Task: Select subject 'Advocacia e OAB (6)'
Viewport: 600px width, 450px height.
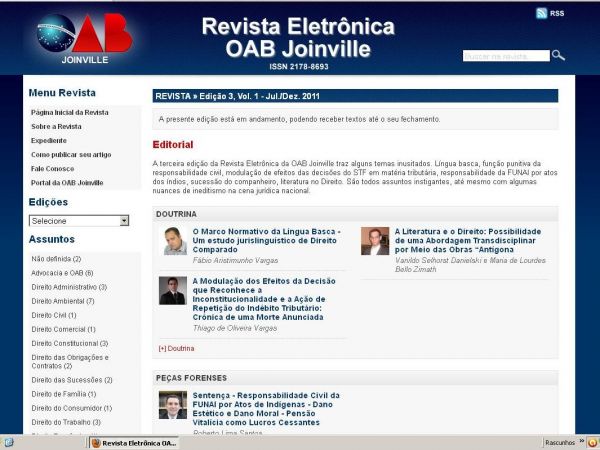Action: (x=62, y=273)
